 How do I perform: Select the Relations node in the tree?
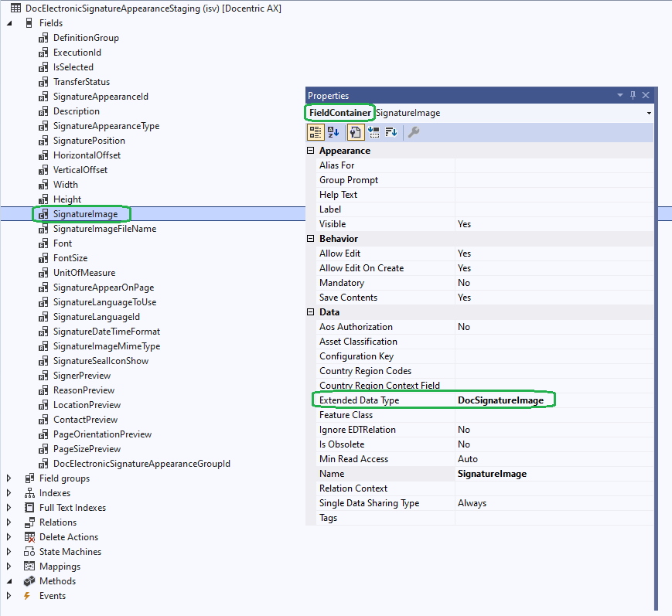(x=58, y=522)
